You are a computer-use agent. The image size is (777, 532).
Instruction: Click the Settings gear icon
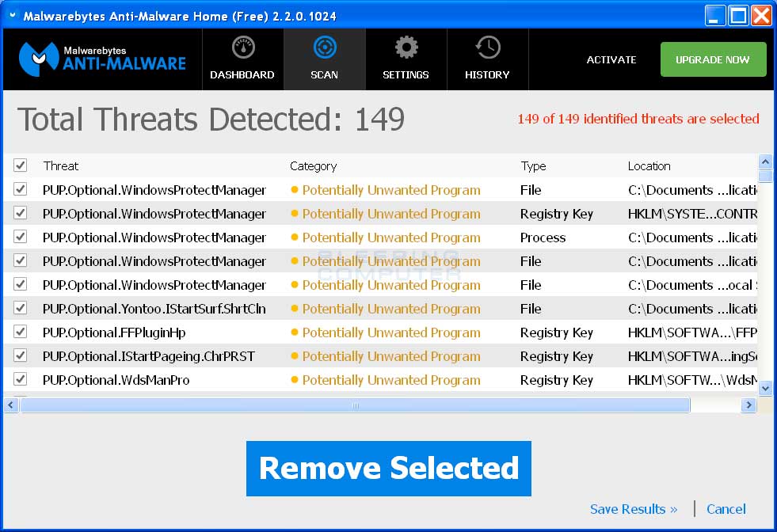click(406, 48)
